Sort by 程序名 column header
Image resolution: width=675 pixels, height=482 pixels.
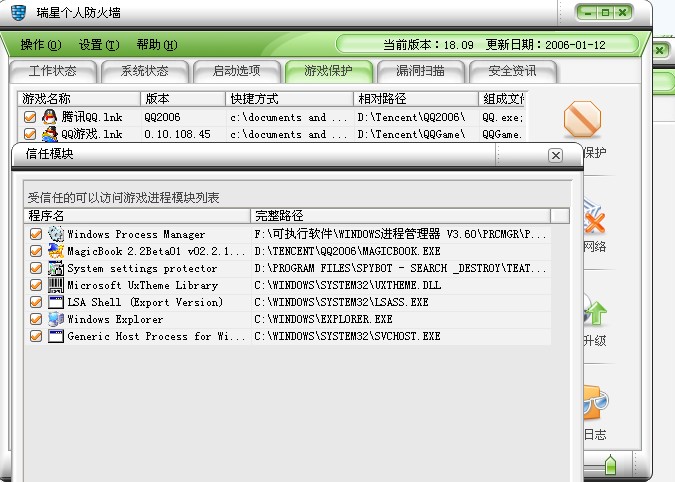(x=137, y=216)
